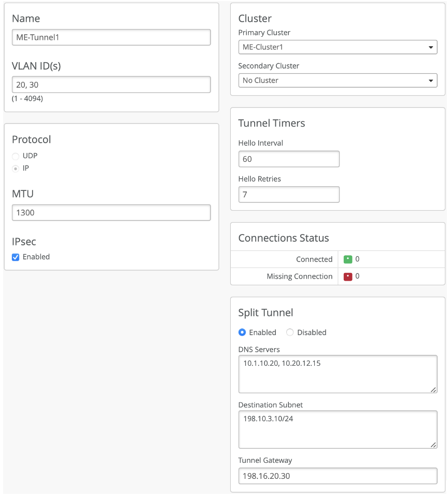448x497 pixels.
Task: Click the Hello Interval field
Action: (x=289, y=159)
